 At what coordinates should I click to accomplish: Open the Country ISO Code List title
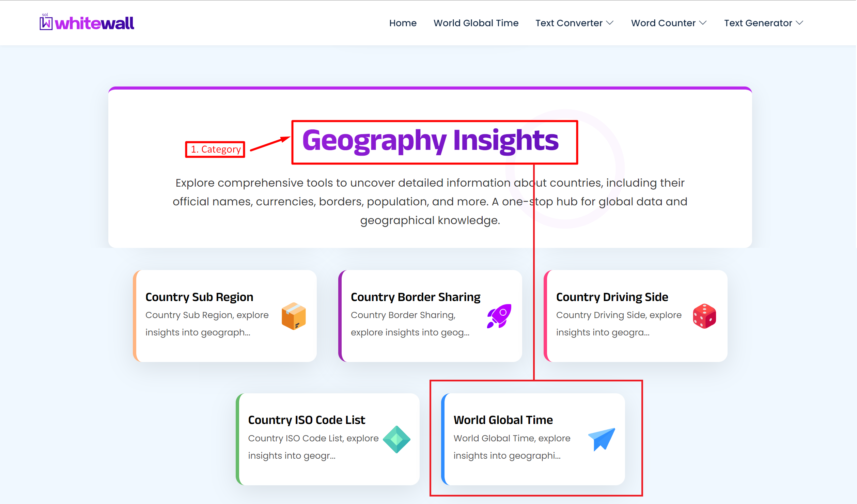coord(306,420)
